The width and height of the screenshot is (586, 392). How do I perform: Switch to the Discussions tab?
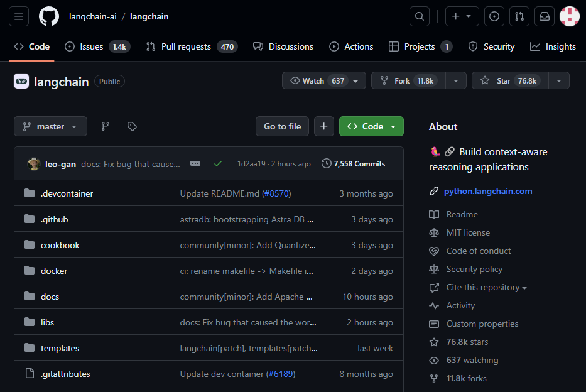(x=283, y=46)
